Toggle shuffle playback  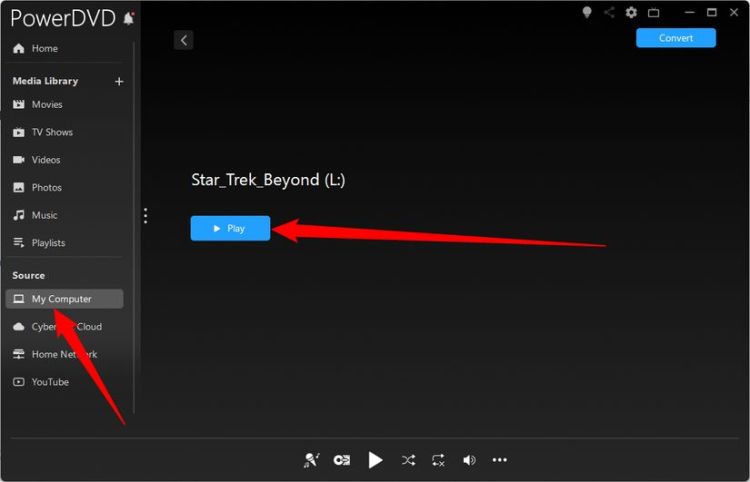[x=408, y=460]
